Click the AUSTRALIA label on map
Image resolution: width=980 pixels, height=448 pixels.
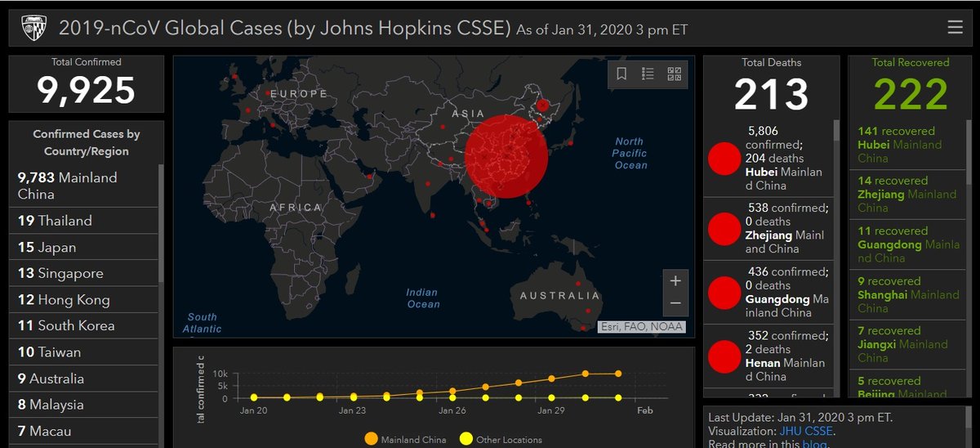(x=559, y=295)
